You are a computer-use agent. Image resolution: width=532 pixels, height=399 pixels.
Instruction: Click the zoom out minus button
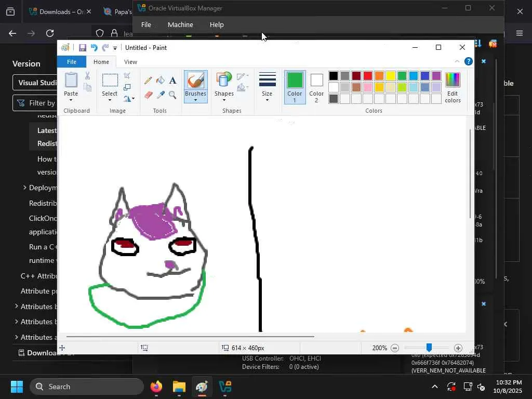(395, 348)
